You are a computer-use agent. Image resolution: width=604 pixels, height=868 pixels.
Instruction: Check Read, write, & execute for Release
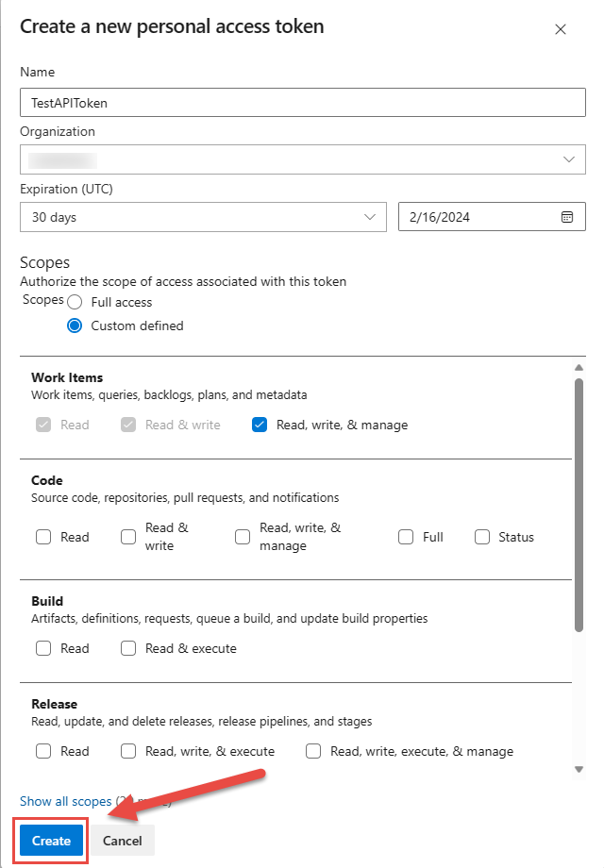click(128, 751)
